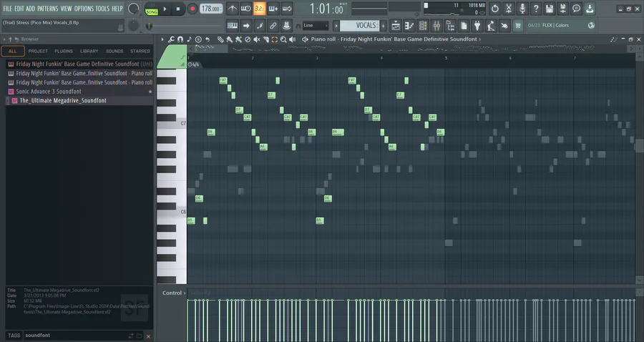Screen dimensions: 644x342
Task: Toggle the highlighted 3-2-1 countdown button
Action: click(259, 8)
